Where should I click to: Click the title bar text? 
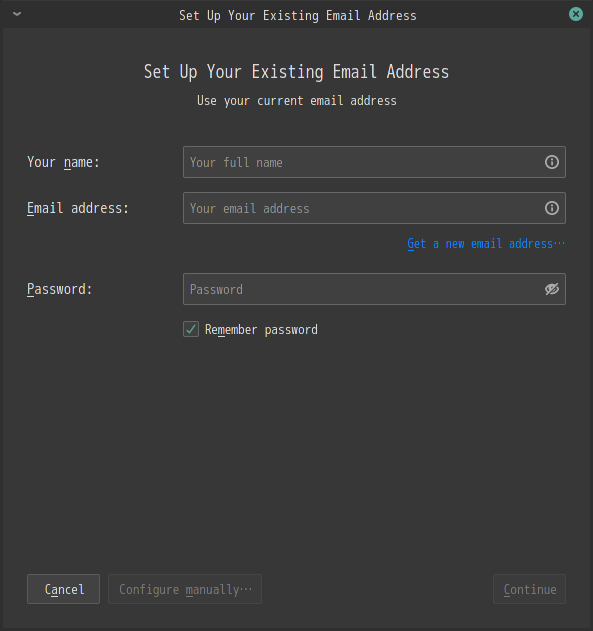pyautogui.click(x=298, y=15)
